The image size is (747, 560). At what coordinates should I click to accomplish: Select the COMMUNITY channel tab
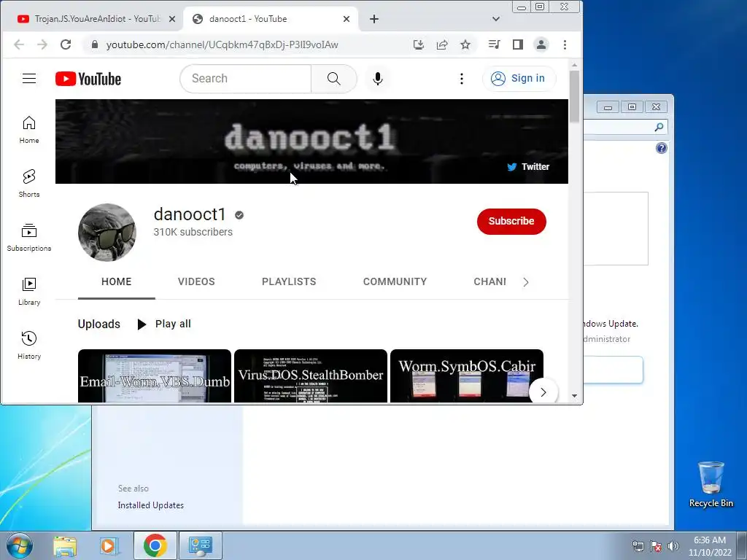click(395, 282)
